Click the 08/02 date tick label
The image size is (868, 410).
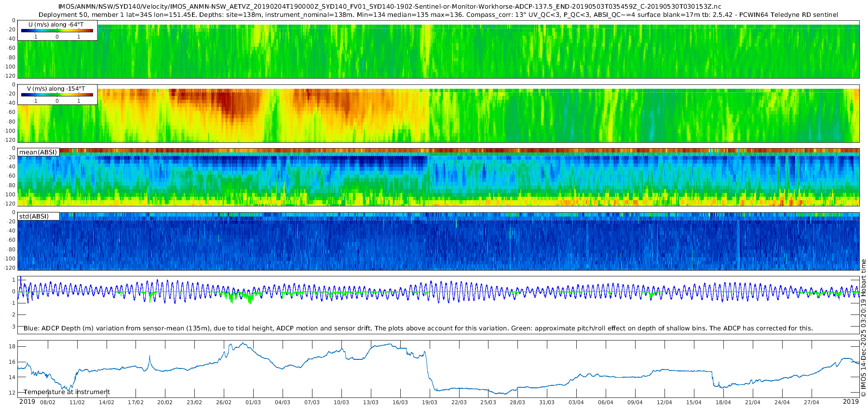[47, 402]
